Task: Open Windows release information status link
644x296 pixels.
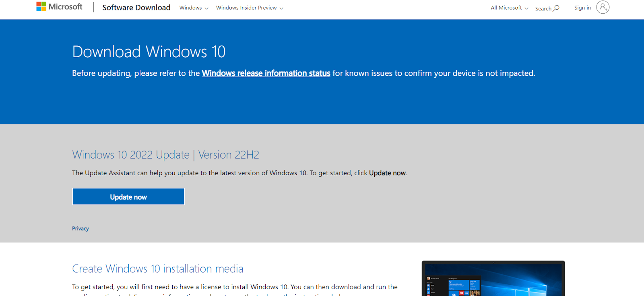Action: tap(266, 73)
